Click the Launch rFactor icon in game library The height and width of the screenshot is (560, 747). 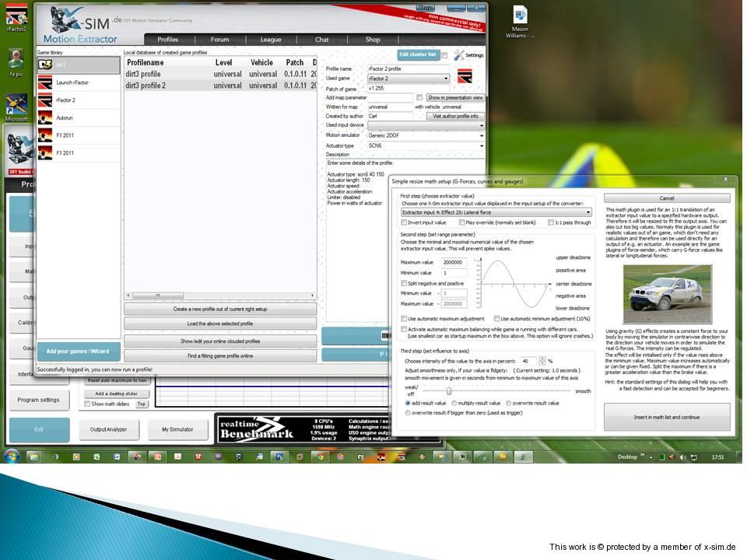click(x=45, y=82)
